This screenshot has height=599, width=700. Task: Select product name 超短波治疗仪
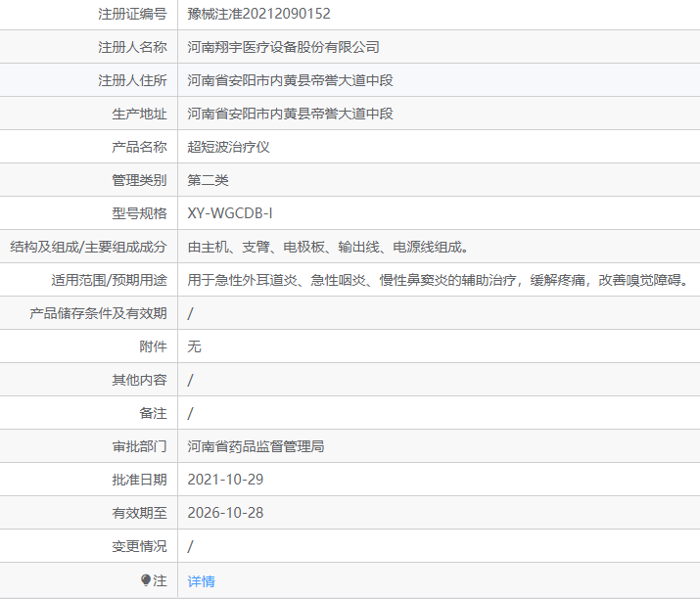click(228, 147)
